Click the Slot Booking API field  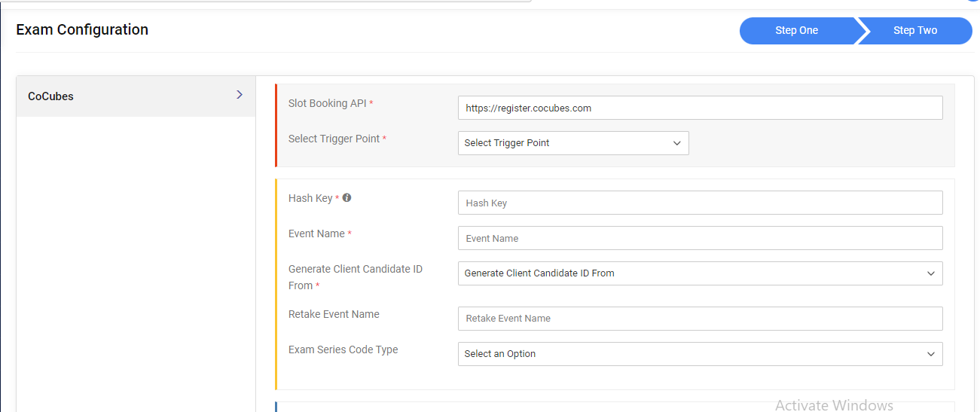pyautogui.click(x=700, y=108)
